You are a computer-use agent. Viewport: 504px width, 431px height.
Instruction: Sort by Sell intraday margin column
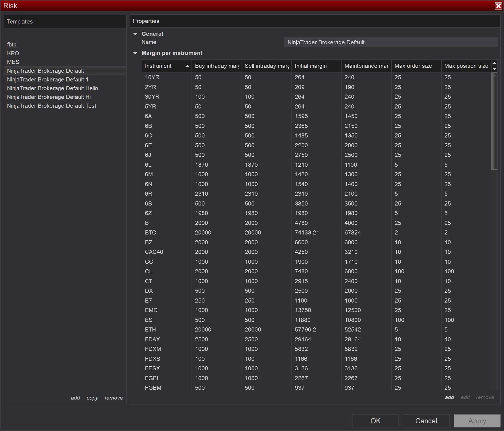click(x=267, y=66)
